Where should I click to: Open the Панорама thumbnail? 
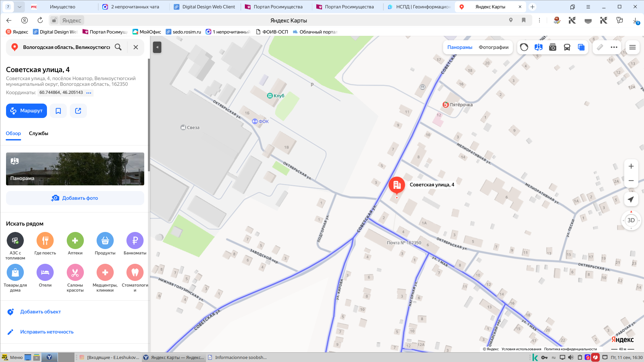(x=75, y=169)
